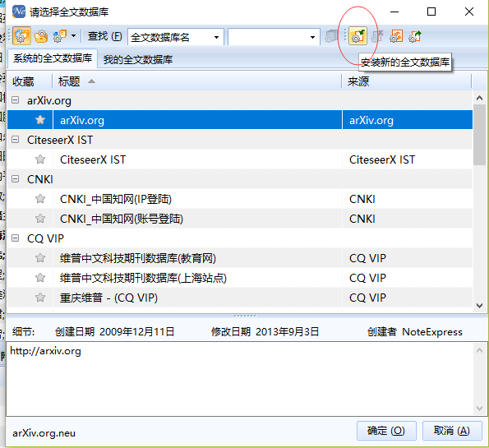Click the arXiv.org group header label
Viewport: 489px width, 448px height.
49,100
